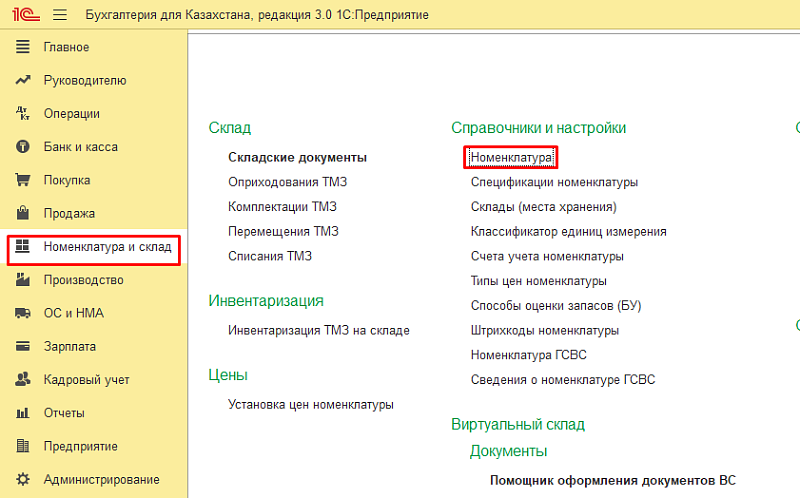Click the 1C logo icon
The image size is (800, 498).
coord(22,15)
